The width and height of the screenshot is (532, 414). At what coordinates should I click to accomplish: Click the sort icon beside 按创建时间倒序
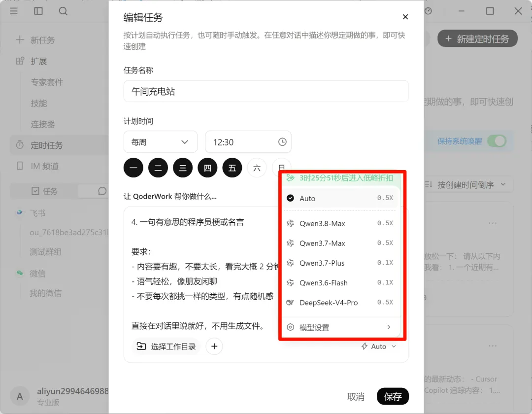pos(429,185)
